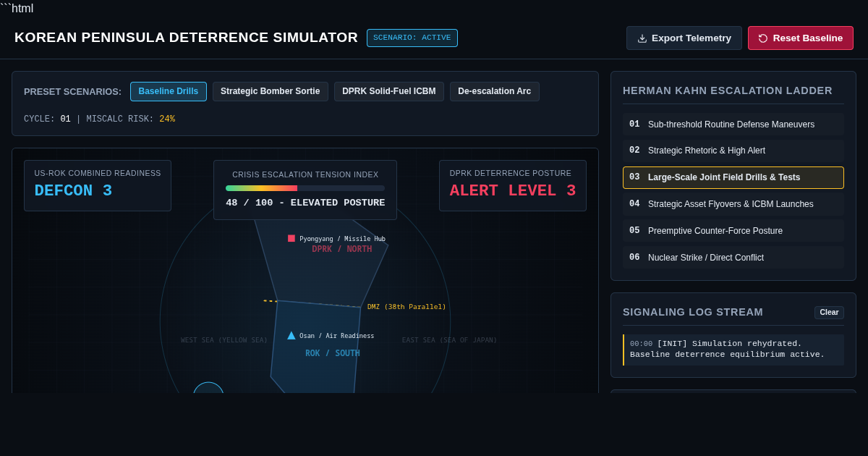868x456 pixels.
Task: Click the download icon in Export Telemetry
Action: click(x=642, y=38)
